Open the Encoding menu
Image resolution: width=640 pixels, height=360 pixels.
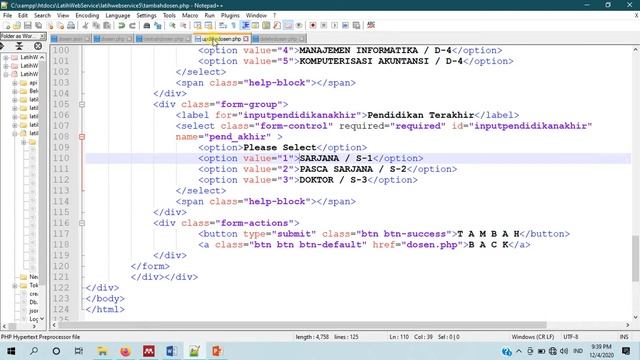click(x=87, y=16)
